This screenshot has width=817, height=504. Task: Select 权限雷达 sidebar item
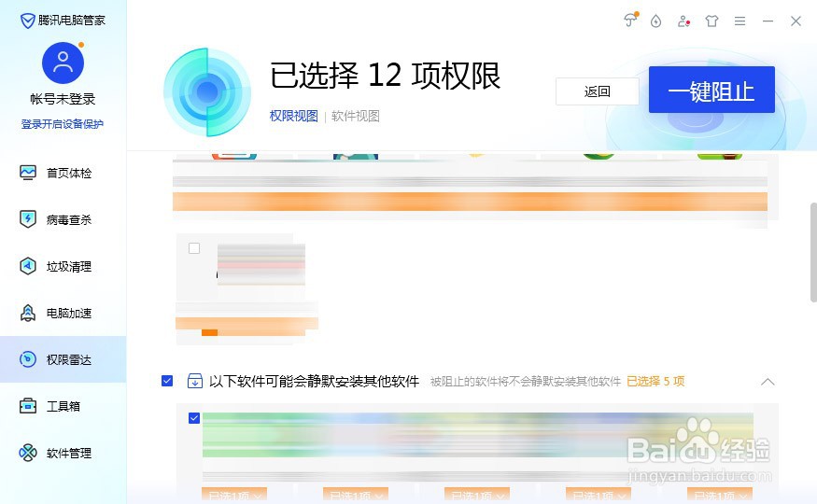pos(63,359)
